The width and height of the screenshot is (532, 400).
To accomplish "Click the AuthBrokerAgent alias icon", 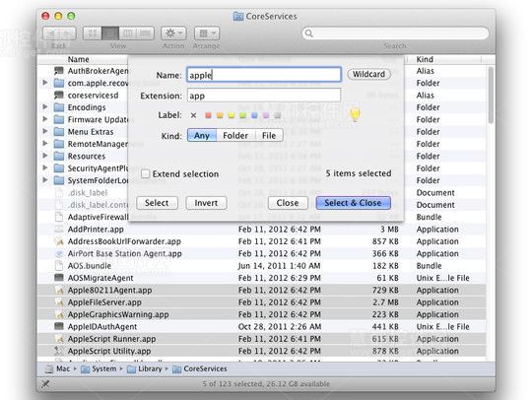I will (59, 71).
